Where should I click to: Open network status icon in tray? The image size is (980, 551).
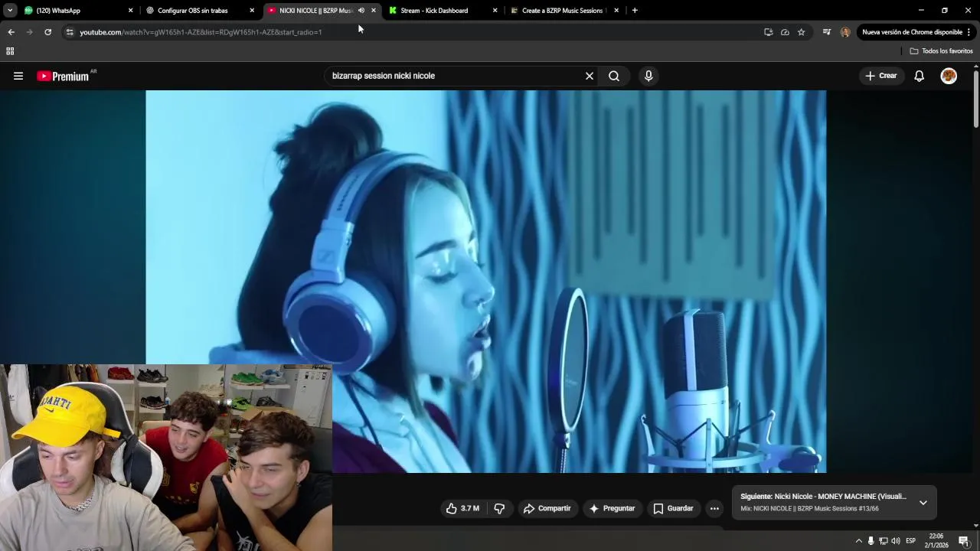[x=883, y=541]
